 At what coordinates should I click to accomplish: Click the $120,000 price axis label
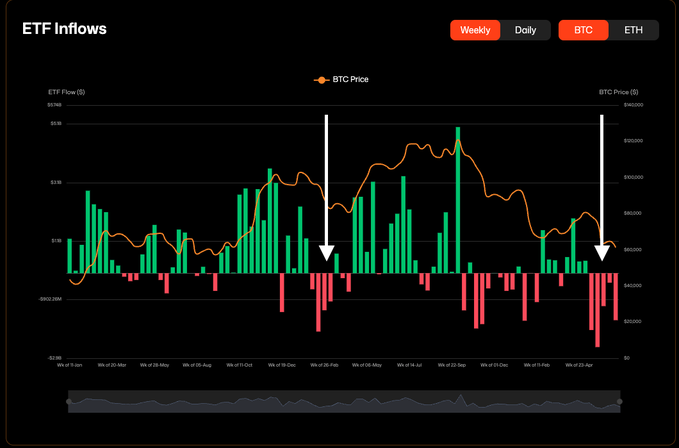point(633,141)
